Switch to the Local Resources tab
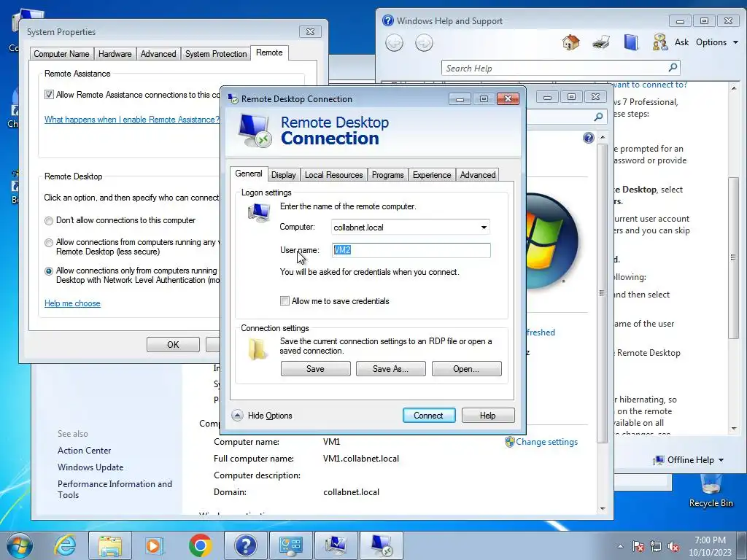 (333, 175)
